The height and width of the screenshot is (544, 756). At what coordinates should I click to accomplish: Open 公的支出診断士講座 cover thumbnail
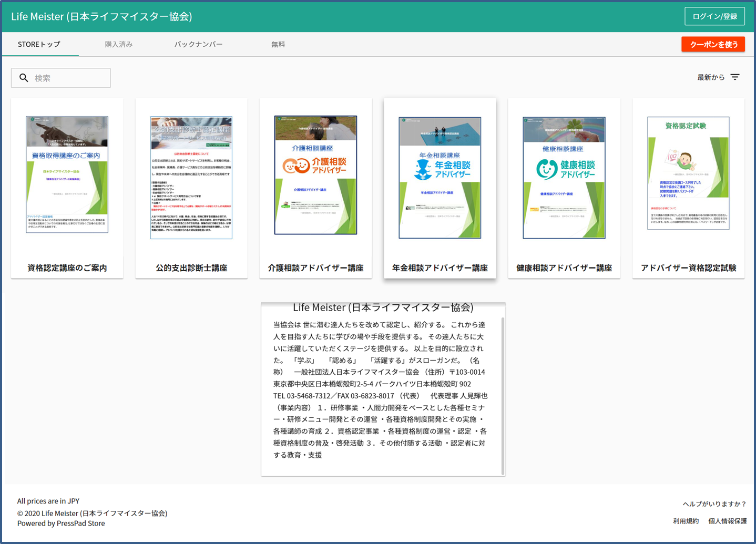(191, 178)
